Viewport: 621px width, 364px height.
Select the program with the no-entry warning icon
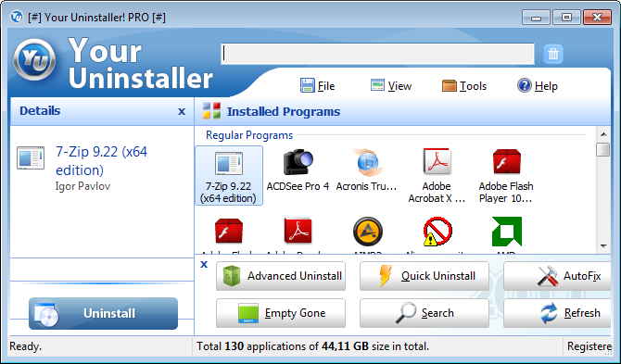tap(437, 232)
